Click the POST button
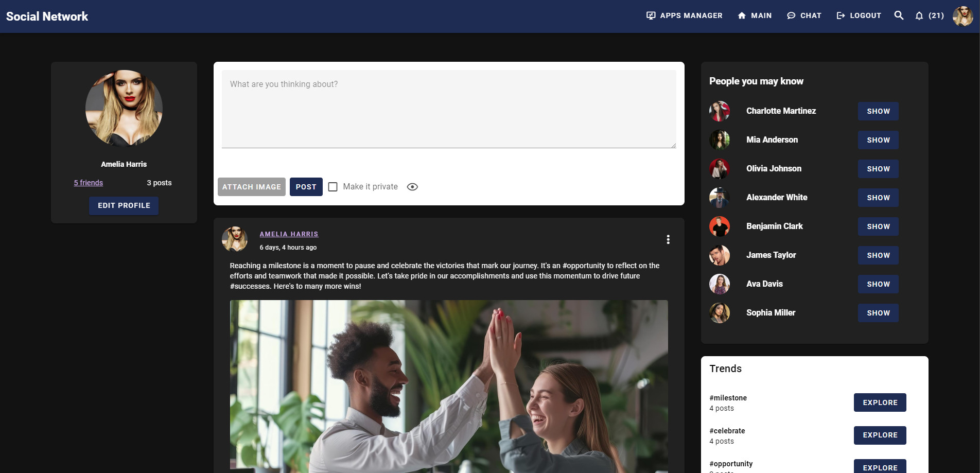This screenshot has width=980, height=473. [306, 186]
